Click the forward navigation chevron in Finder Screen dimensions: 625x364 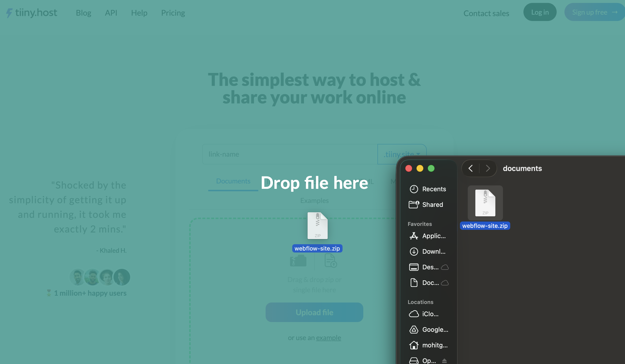(488, 168)
